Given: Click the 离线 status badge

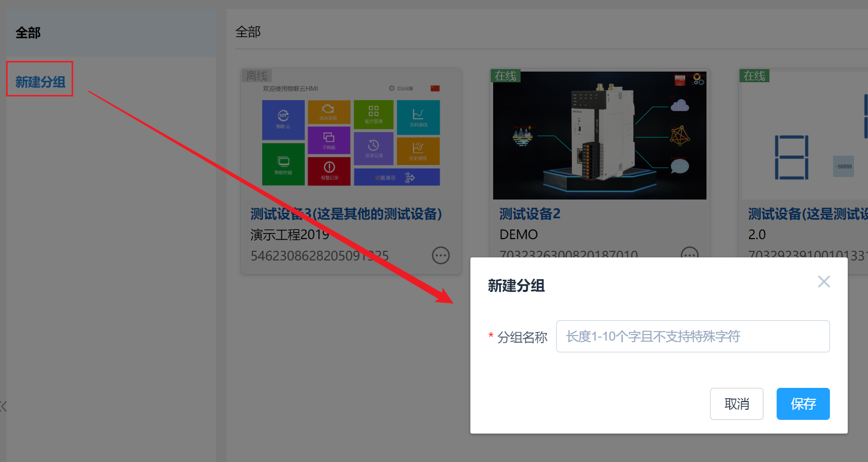Looking at the screenshot, I should (x=257, y=76).
